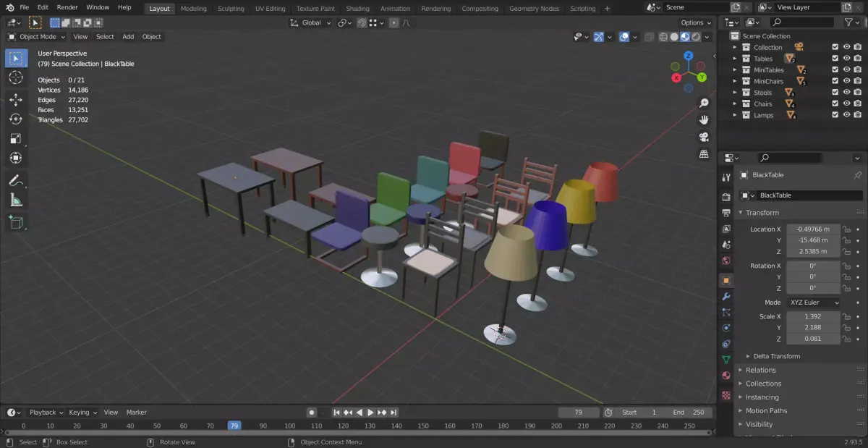Lock the Location X value
Image resolution: width=868 pixels, height=448 pixels.
[x=846, y=229]
